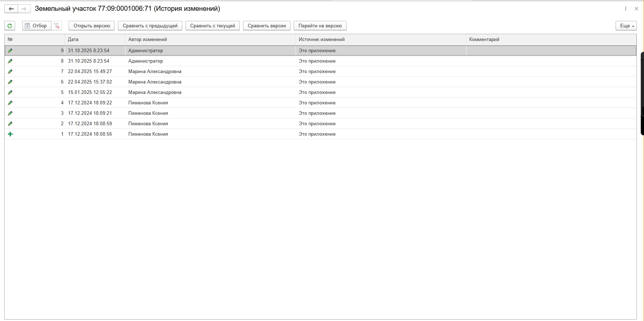
Task: Click Сравнить с текущей button
Action: pyautogui.click(x=213, y=26)
